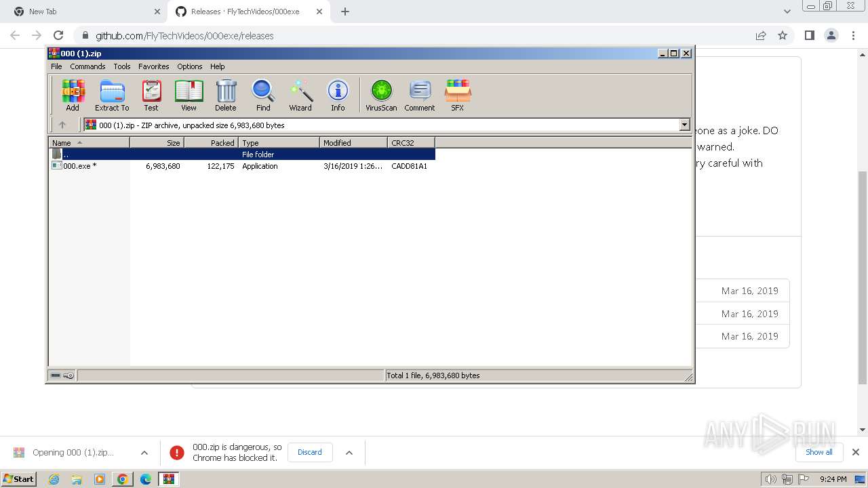Image resolution: width=868 pixels, height=488 pixels.
Task: Open the volume icon in system tray
Action: (771, 479)
